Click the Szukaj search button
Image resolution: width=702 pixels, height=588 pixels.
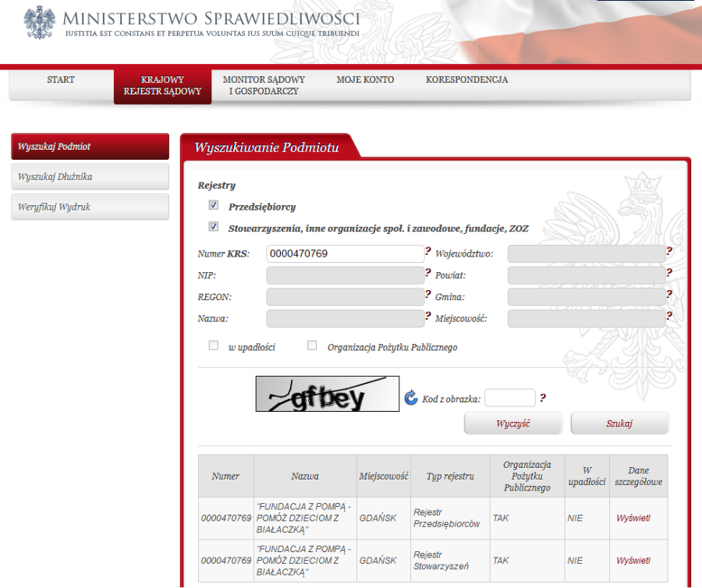coord(619,423)
